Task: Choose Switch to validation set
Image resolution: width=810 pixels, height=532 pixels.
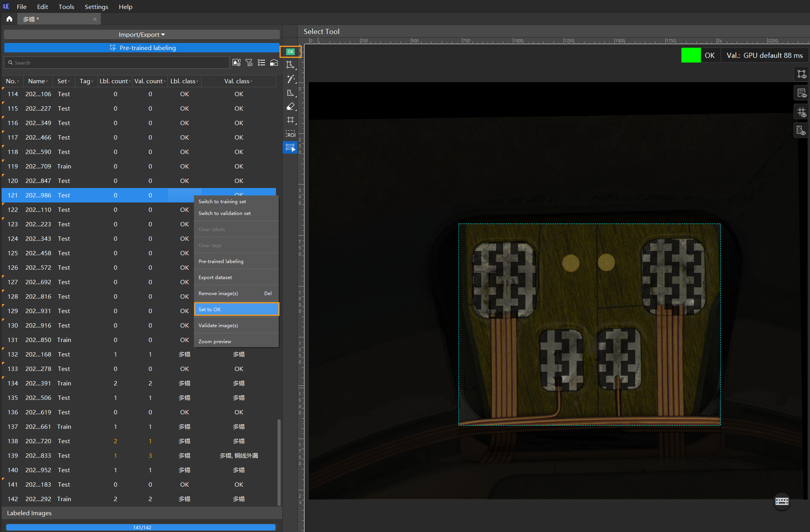Action: coord(236,213)
